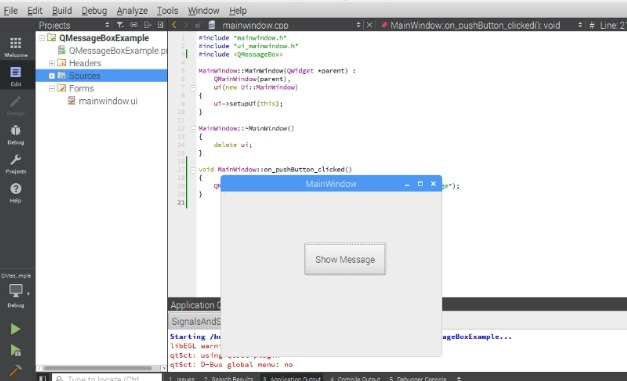
Task: Fold the on_pushButton_clicked function block
Action: pyautogui.click(x=193, y=170)
